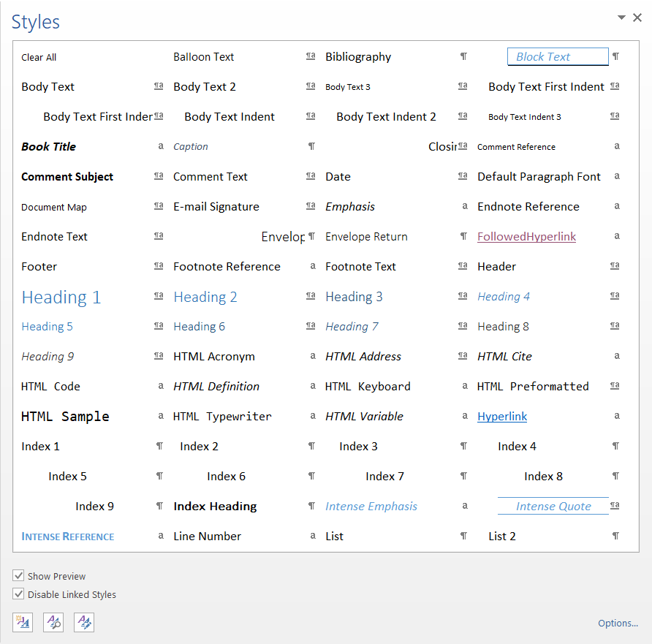Screen dimensions: 652x644
Task: Select the HTML Cite style
Action: [x=504, y=356]
